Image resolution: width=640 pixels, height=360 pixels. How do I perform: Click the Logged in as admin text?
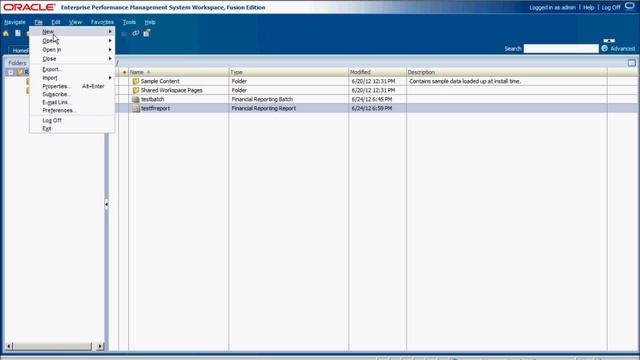552,7
